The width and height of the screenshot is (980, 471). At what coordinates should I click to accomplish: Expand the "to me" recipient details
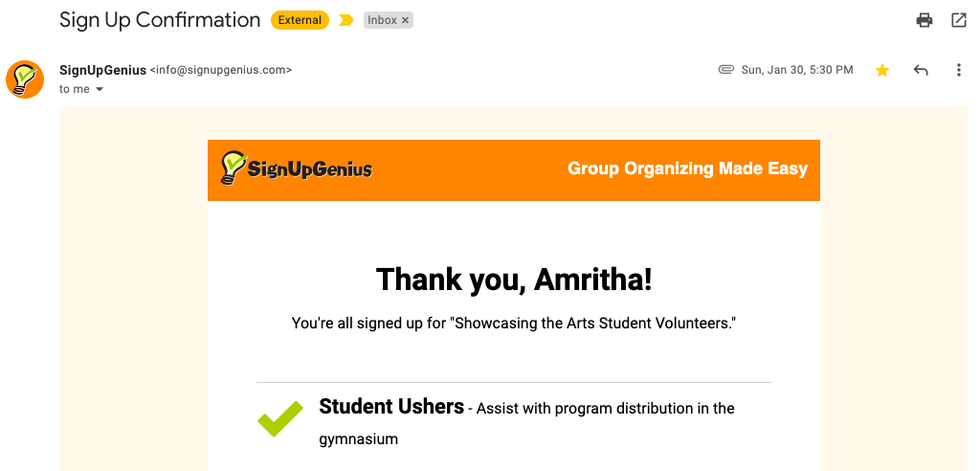(100, 90)
